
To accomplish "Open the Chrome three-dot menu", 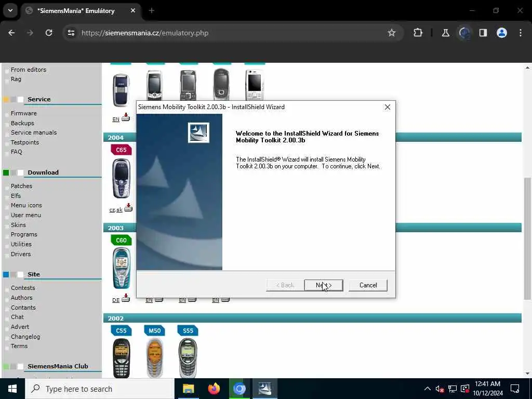I will [521, 33].
